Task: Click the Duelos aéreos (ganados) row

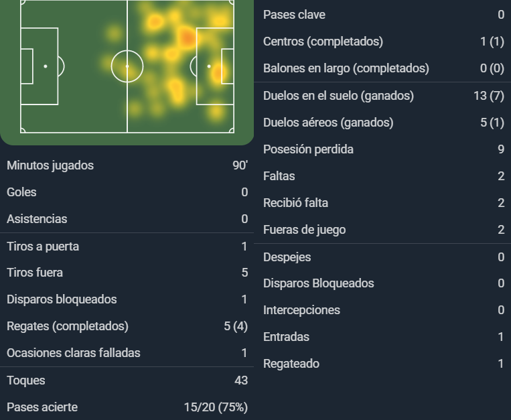Action: pyautogui.click(x=382, y=123)
